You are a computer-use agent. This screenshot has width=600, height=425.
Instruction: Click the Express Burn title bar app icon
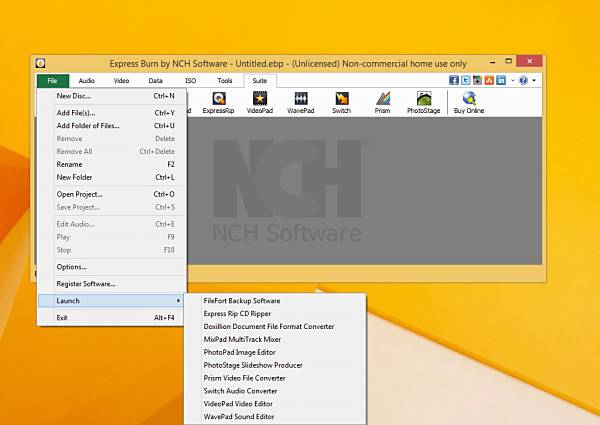(41, 63)
